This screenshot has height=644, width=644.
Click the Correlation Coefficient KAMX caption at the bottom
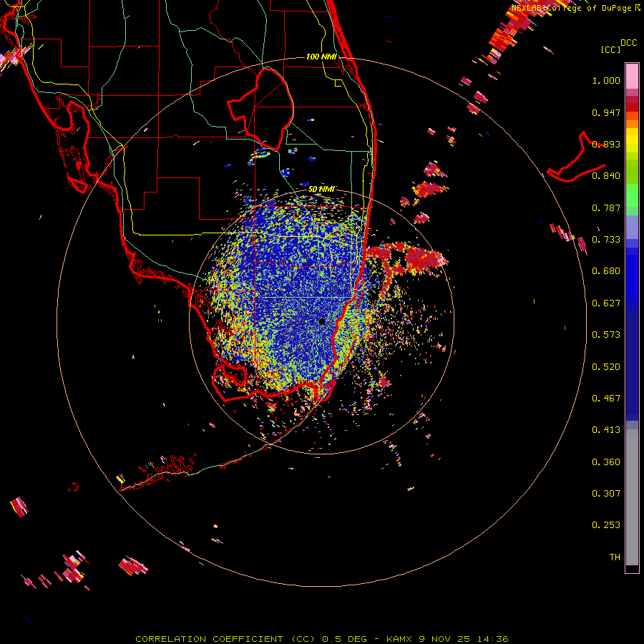322,639
